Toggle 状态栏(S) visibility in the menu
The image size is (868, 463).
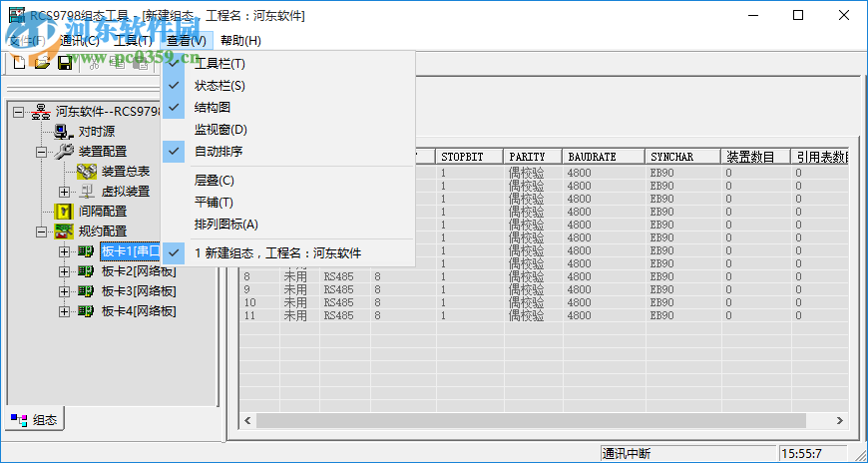tap(288, 86)
